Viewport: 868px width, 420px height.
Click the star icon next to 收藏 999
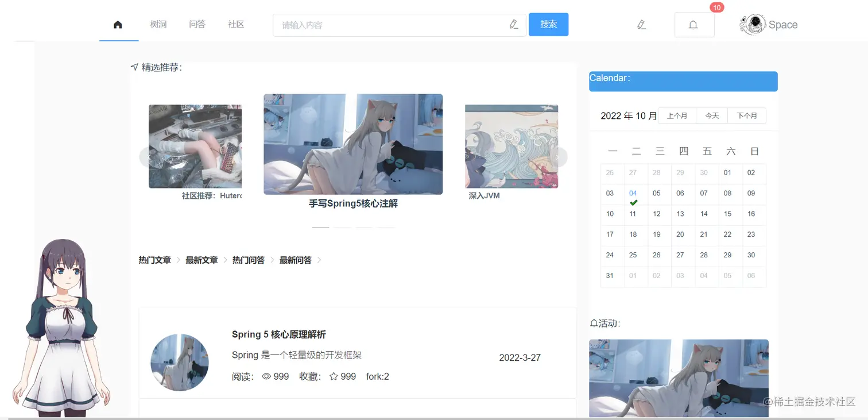point(334,376)
